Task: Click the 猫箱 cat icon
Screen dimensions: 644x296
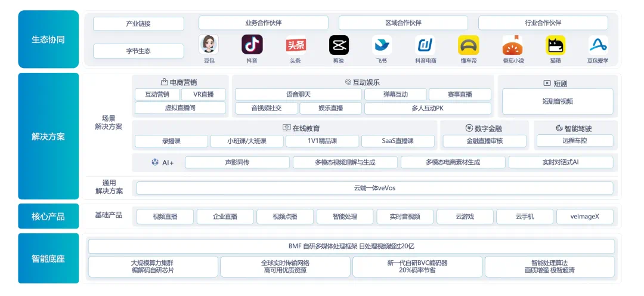Action: [x=556, y=45]
